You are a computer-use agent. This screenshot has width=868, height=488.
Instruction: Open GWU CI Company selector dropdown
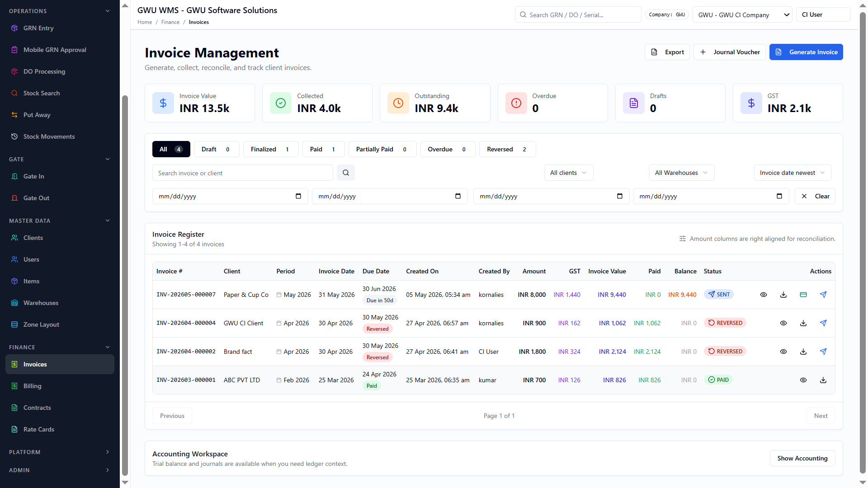[x=742, y=14]
